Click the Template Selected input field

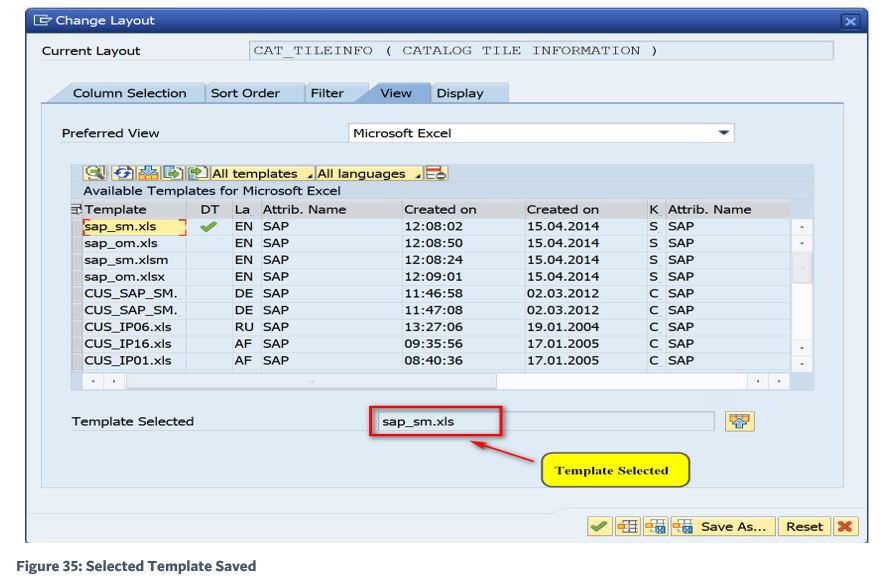pyautogui.click(x=545, y=421)
